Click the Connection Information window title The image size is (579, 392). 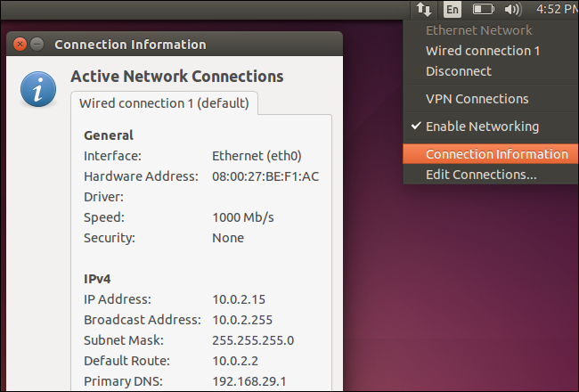pos(130,45)
